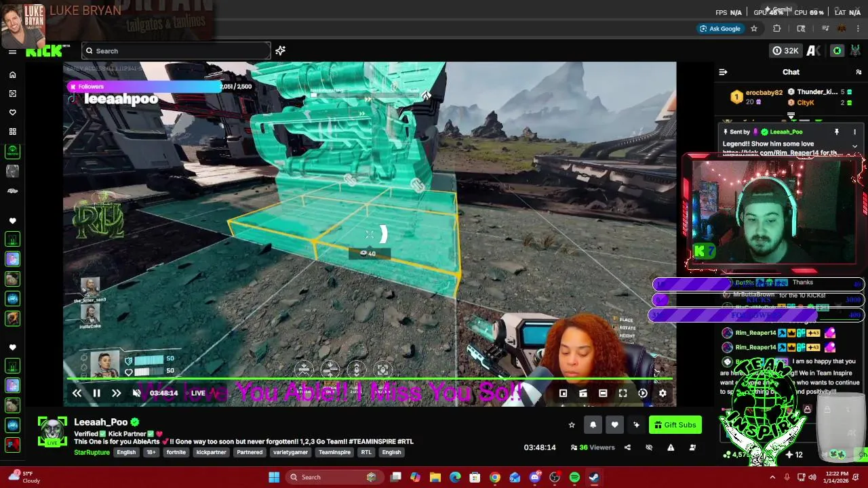The height and width of the screenshot is (488, 868).
Task: Open the StarRupture category link
Action: click(x=92, y=452)
